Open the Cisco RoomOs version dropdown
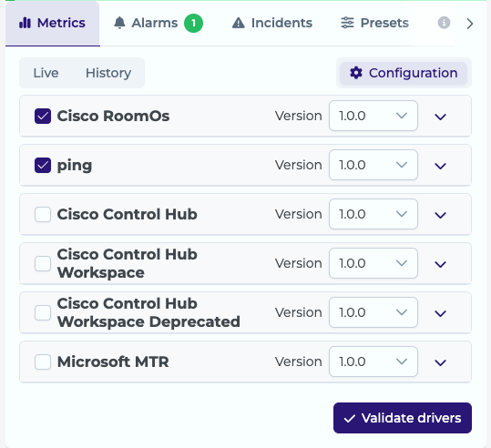The height and width of the screenshot is (448, 491). pos(373,116)
